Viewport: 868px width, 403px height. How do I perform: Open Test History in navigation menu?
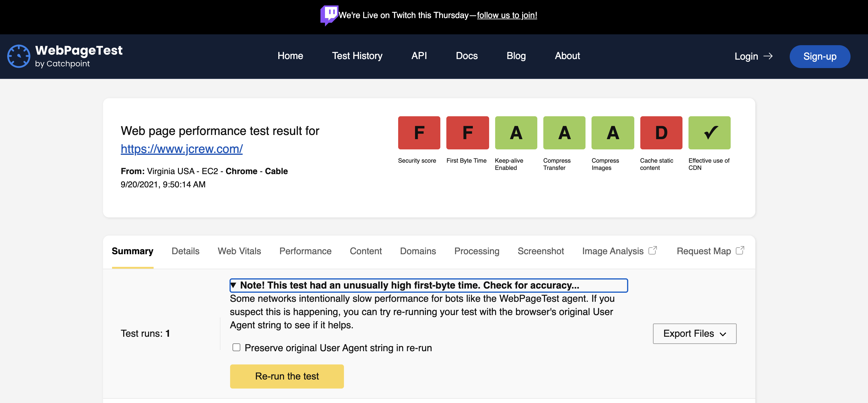[357, 56]
